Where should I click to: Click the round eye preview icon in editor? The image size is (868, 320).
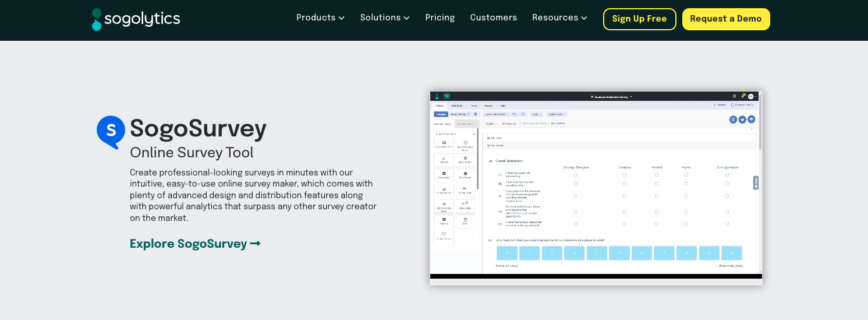751,119
